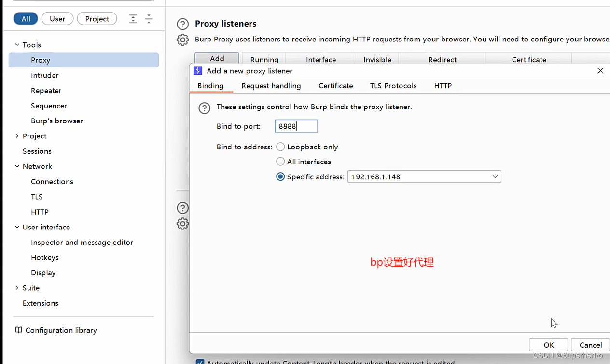
Task: Collapse the Network tree section
Action: coord(17,166)
